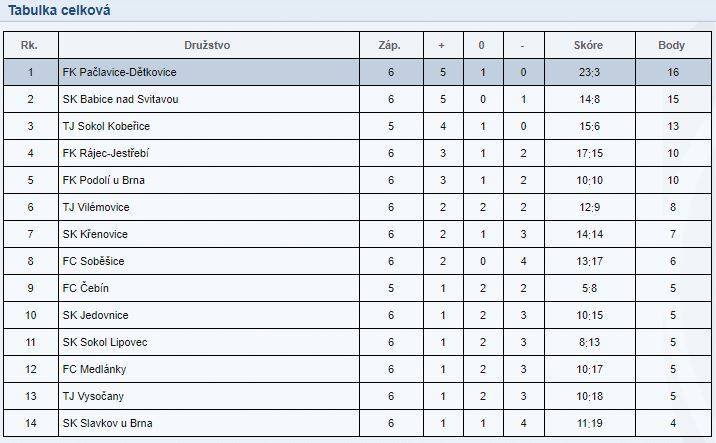Viewport: 716px width, 443px height.
Task: Choose SK Sokol Lipovec entry
Action: coord(105,342)
